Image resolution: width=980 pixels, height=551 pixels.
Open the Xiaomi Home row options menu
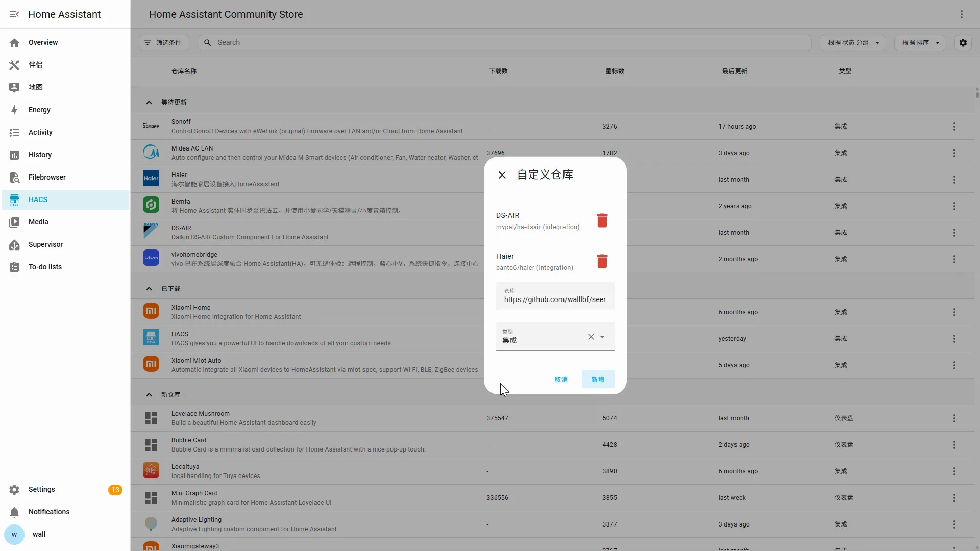954,312
